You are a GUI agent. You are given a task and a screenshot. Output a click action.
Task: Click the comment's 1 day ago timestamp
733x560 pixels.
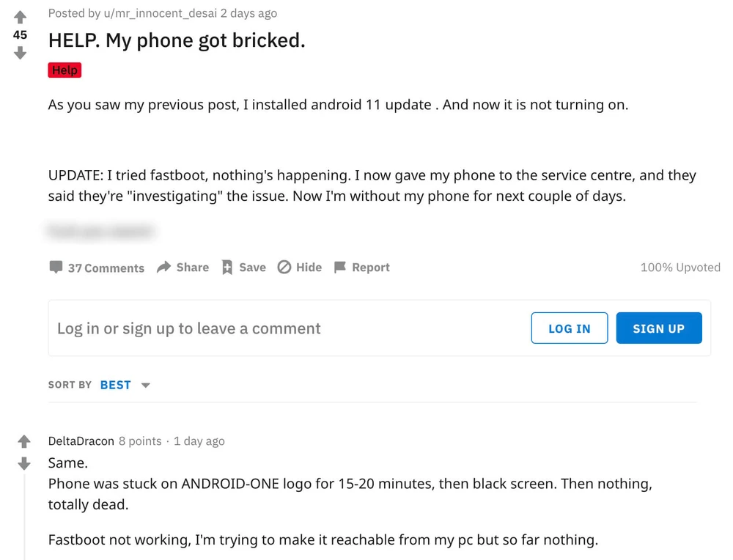(x=199, y=441)
